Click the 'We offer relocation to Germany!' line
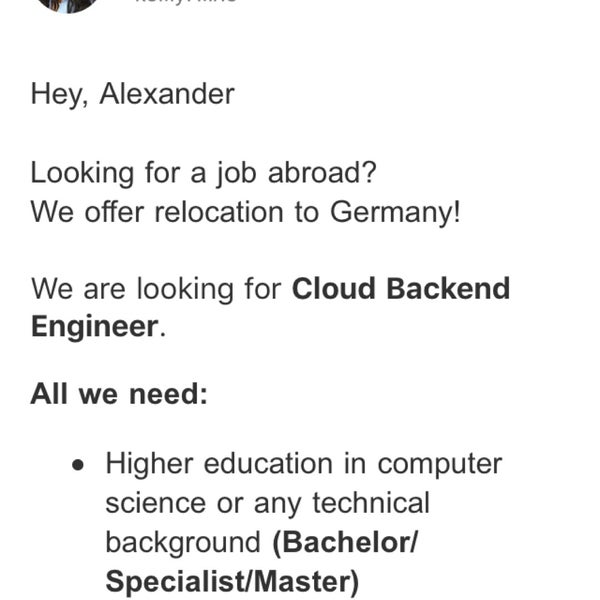The width and height of the screenshot is (600, 600). click(x=245, y=212)
